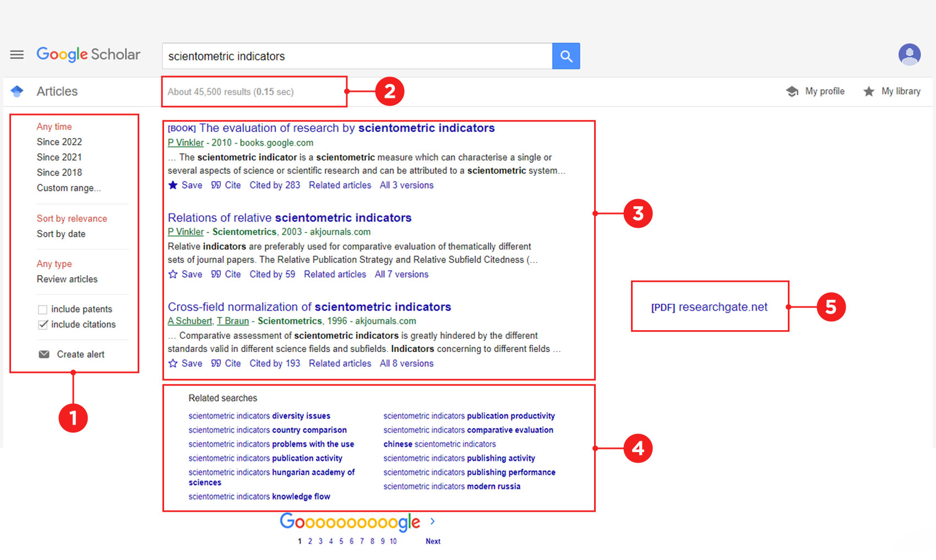The width and height of the screenshot is (936, 560).
Task: Open the [PDF] researchgate.net link
Action: pyautogui.click(x=709, y=307)
